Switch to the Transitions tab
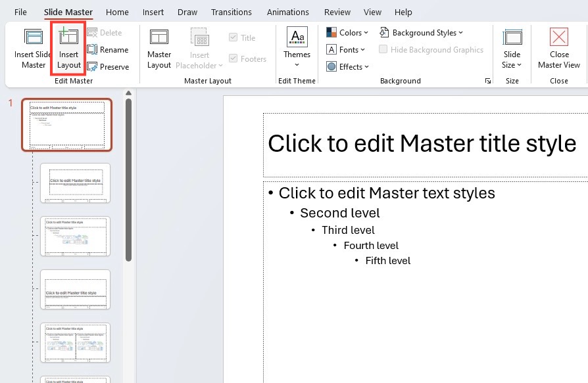The width and height of the screenshot is (588, 383). point(232,12)
